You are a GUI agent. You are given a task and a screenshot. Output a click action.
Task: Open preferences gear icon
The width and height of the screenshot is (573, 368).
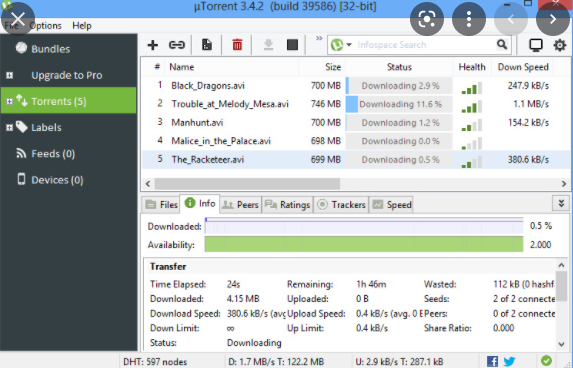pyautogui.click(x=559, y=45)
